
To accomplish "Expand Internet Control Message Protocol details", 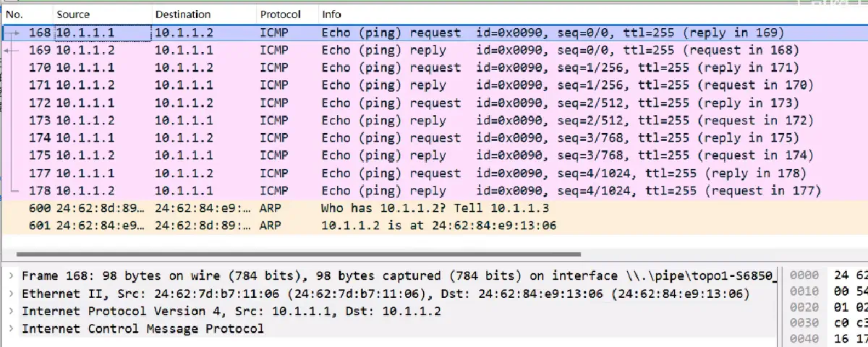I will point(11,329).
